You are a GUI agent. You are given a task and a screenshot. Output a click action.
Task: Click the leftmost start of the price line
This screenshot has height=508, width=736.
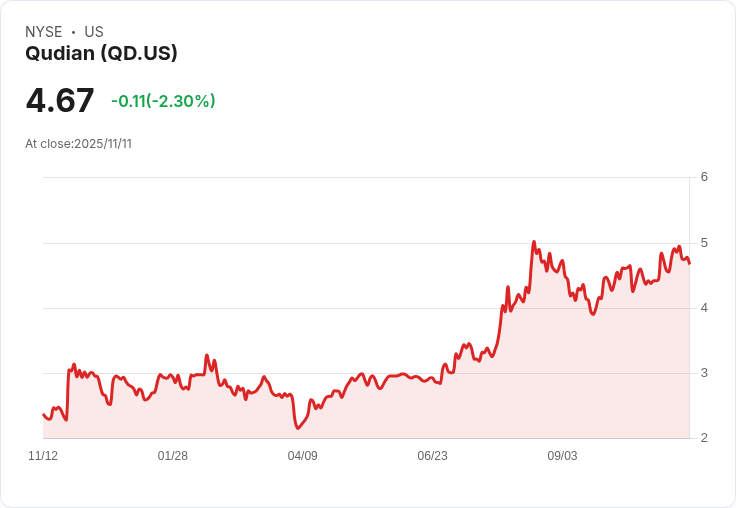point(44,414)
